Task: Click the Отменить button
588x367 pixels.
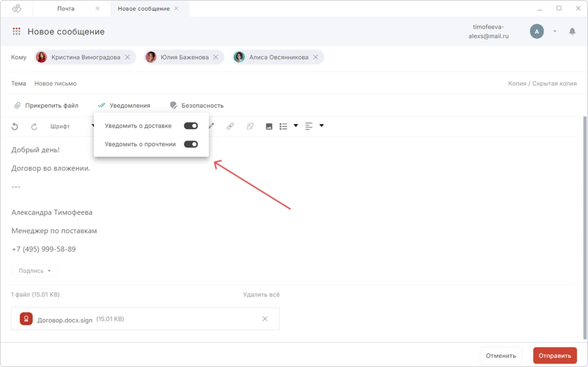Action: coord(501,356)
